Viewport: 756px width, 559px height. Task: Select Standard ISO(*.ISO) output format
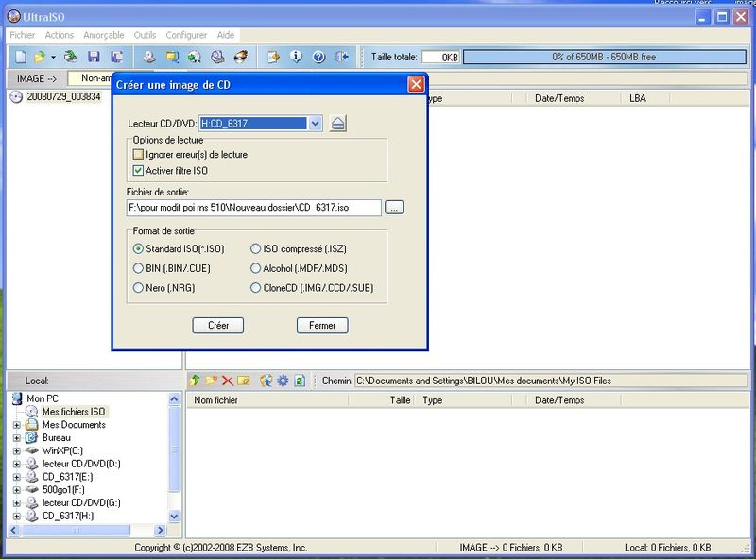[x=138, y=248]
